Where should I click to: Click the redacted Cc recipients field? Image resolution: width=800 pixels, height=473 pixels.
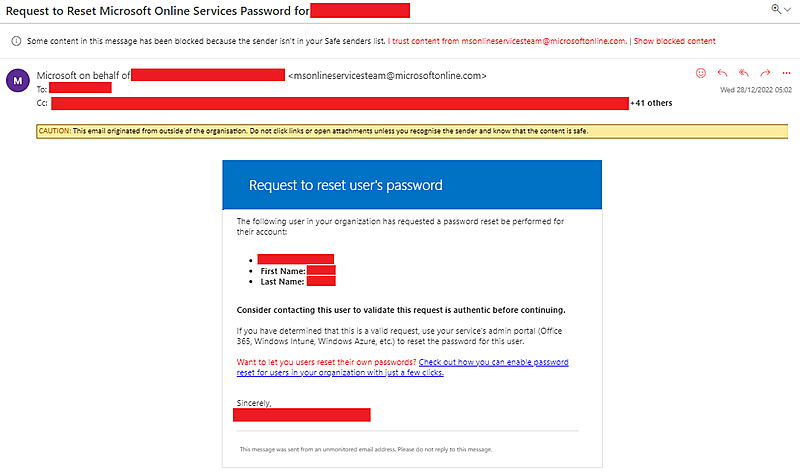point(340,104)
